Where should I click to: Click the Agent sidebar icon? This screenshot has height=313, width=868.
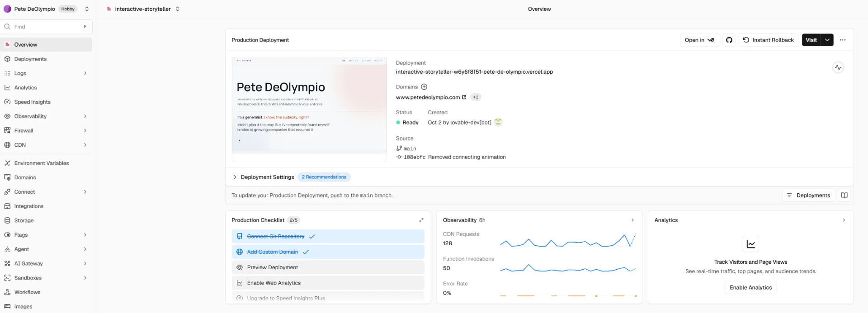click(7, 249)
